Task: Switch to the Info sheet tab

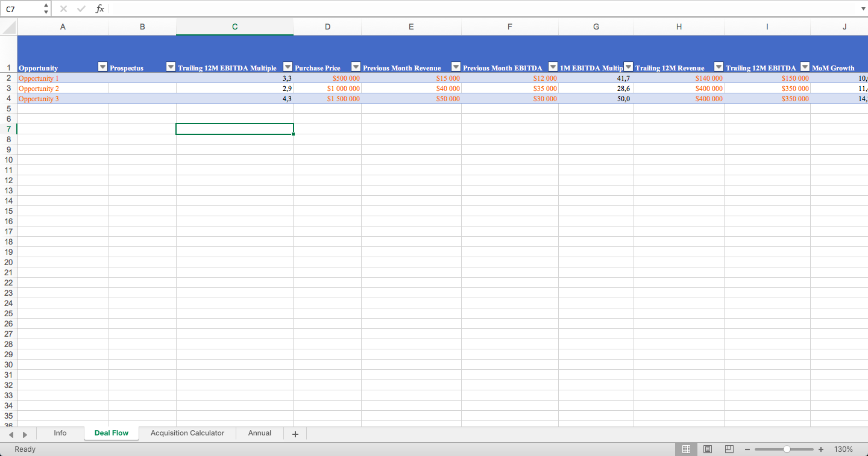Action: 60,433
